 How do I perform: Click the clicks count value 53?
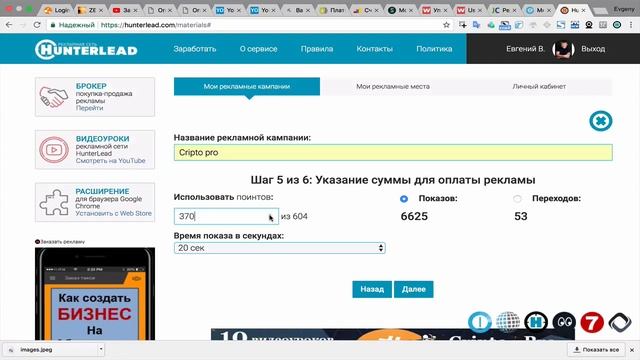point(521,216)
